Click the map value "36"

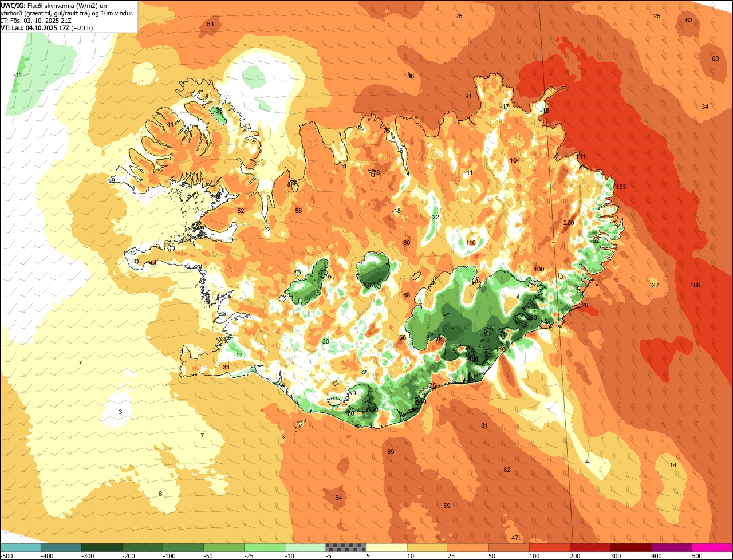tap(411, 76)
